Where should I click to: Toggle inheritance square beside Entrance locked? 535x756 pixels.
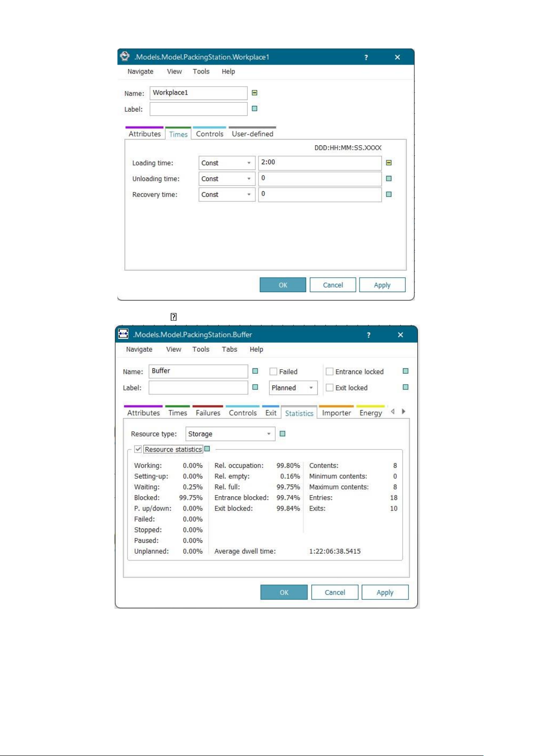[405, 371]
